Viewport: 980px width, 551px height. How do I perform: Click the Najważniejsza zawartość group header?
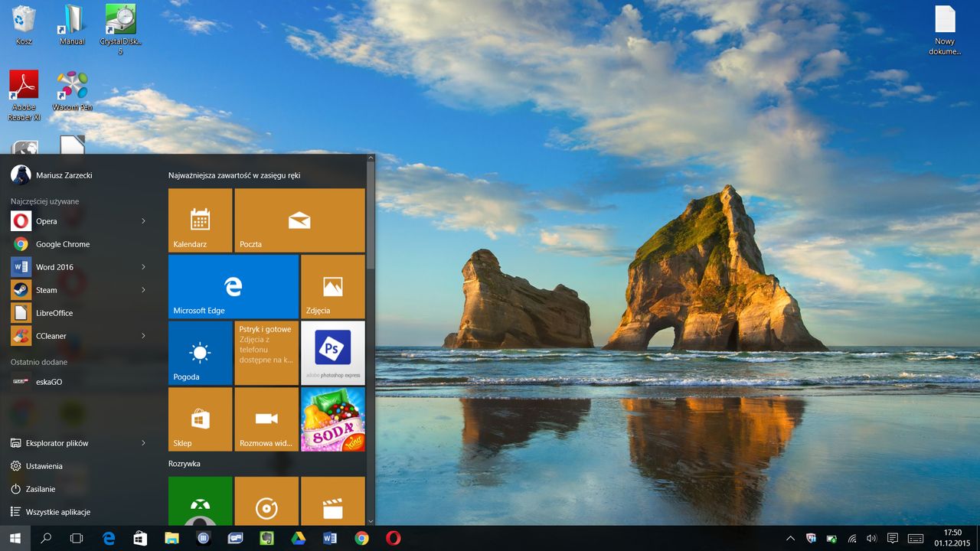234,176
